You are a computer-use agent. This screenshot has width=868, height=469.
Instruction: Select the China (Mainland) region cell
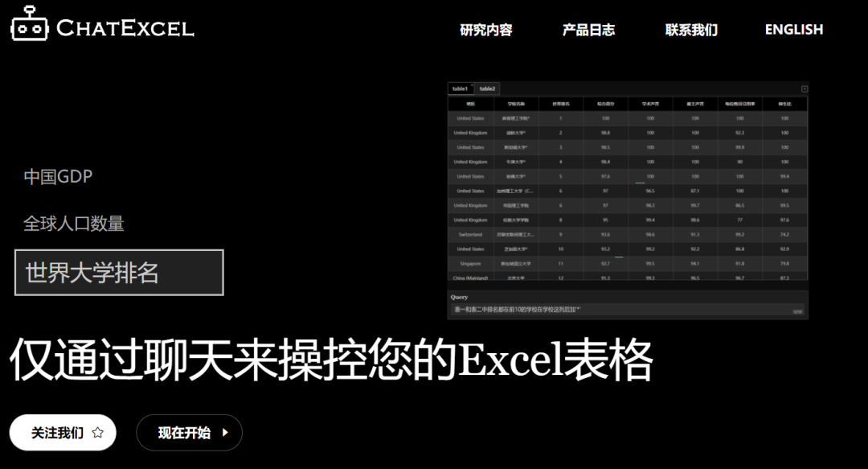click(x=470, y=278)
